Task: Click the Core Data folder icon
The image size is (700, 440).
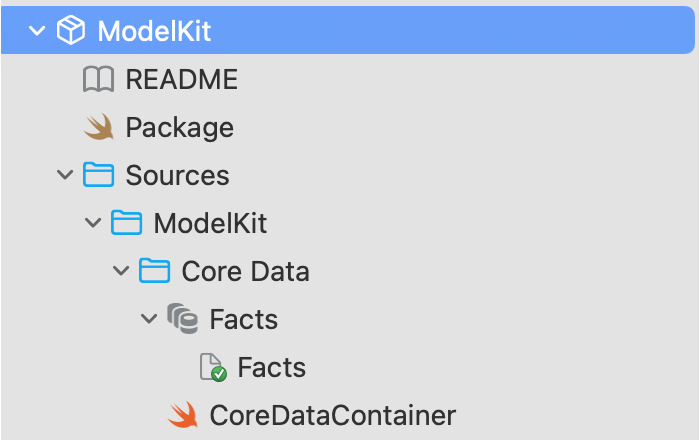Action: [153, 271]
